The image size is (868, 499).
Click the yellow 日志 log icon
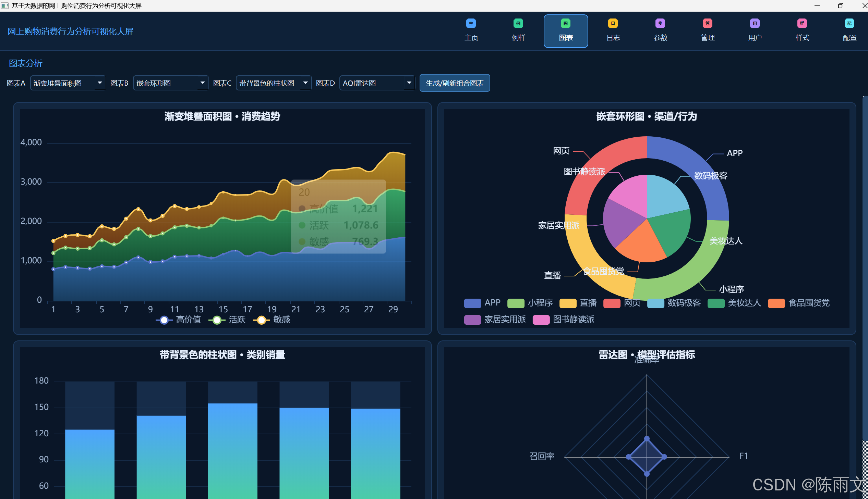point(613,23)
